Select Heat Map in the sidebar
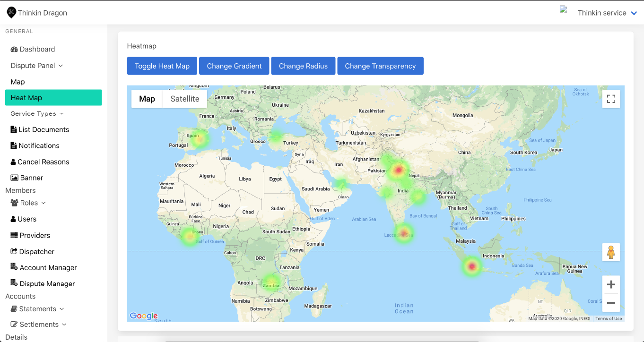This screenshot has height=342, width=644. click(x=53, y=98)
